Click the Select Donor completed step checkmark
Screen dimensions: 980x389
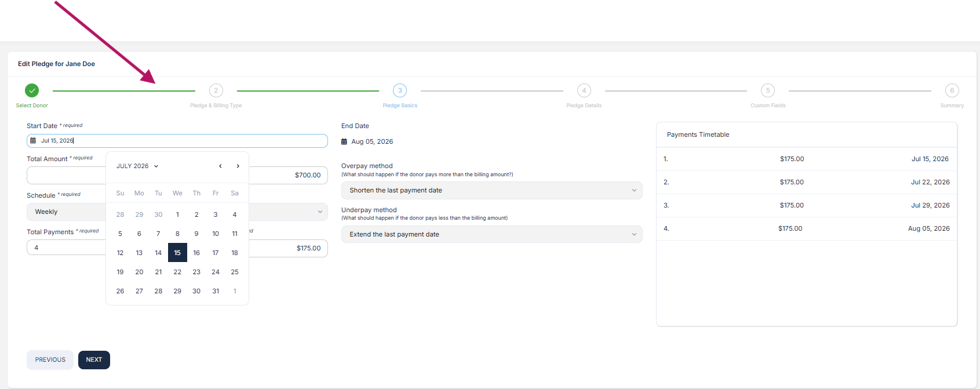pyautogui.click(x=32, y=90)
